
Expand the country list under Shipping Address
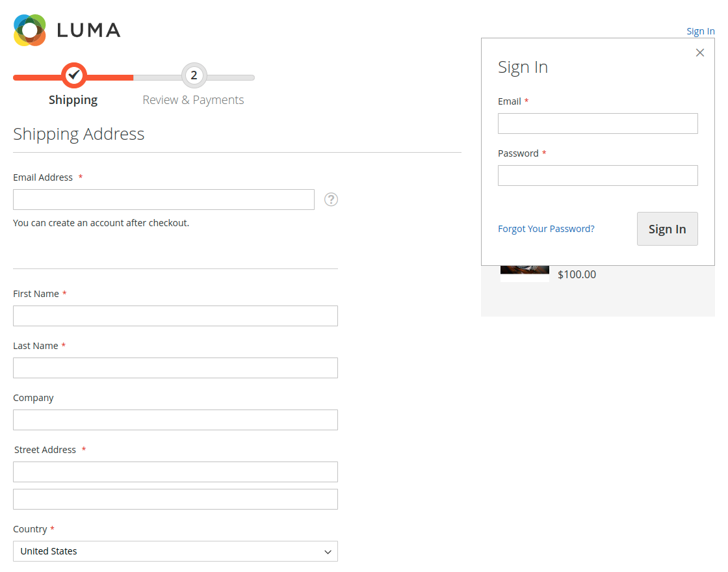pos(175,551)
